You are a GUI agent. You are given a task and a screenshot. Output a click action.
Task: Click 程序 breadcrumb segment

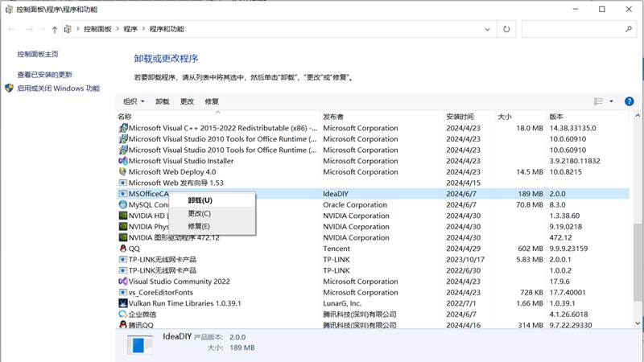(130, 29)
